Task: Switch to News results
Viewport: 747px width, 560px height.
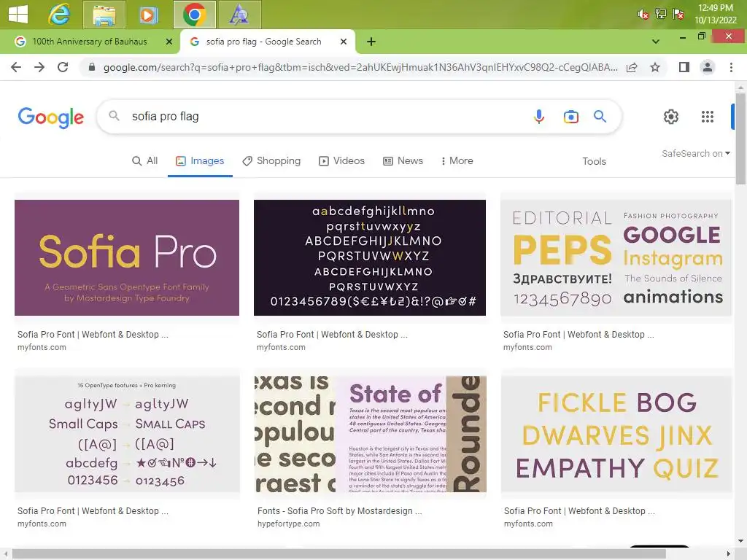Action: pos(403,161)
